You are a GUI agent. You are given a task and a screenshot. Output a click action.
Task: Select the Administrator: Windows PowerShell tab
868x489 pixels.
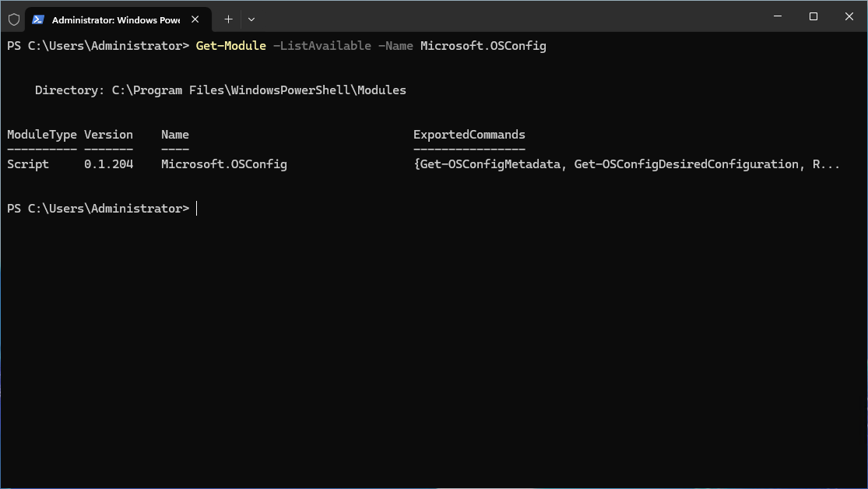tap(115, 19)
